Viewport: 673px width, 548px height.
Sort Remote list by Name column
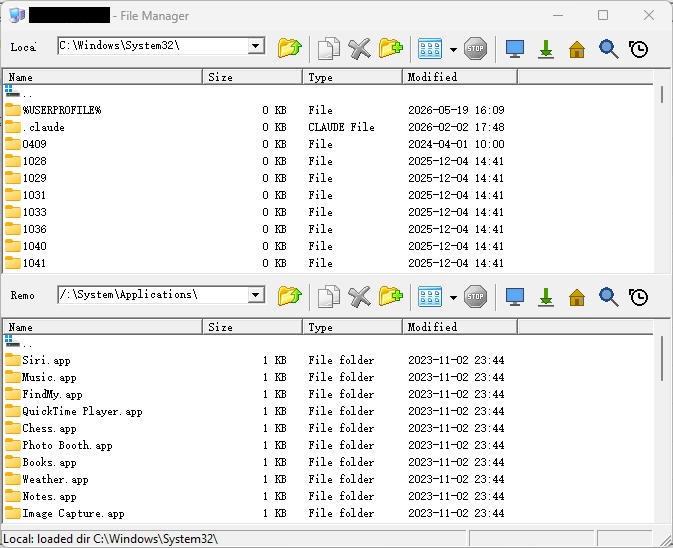[103, 327]
